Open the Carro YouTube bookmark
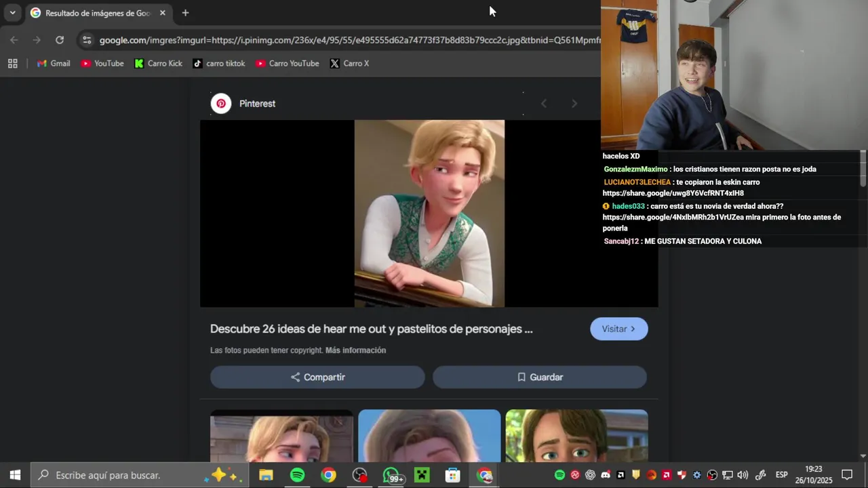Viewport: 868px width, 488px height. point(288,63)
